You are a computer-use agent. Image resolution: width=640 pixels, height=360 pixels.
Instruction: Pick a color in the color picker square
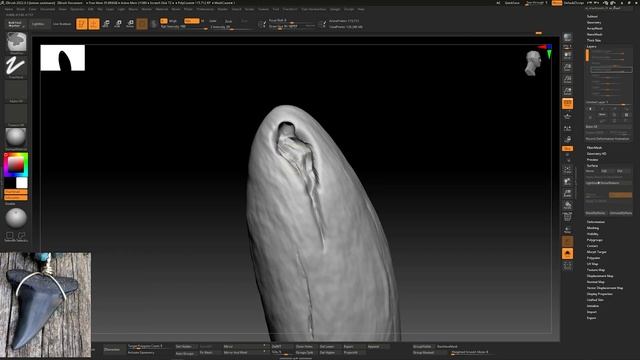[16, 164]
